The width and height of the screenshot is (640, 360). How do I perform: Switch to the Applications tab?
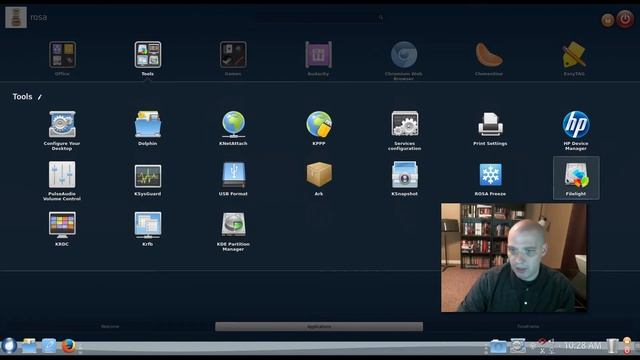pyautogui.click(x=319, y=327)
